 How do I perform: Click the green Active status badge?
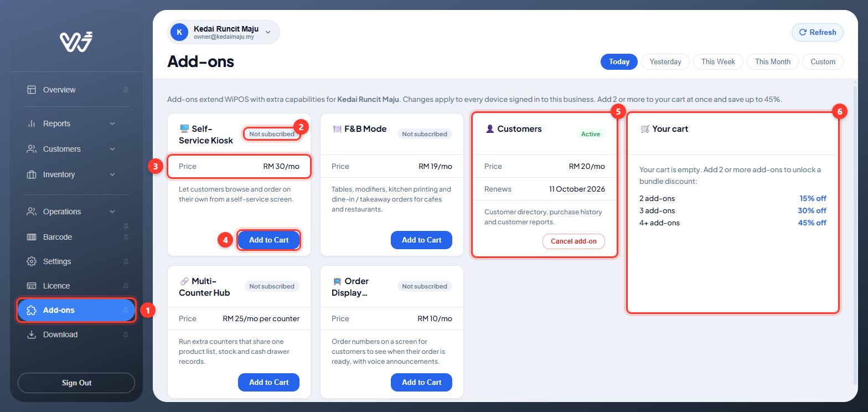pyautogui.click(x=591, y=134)
